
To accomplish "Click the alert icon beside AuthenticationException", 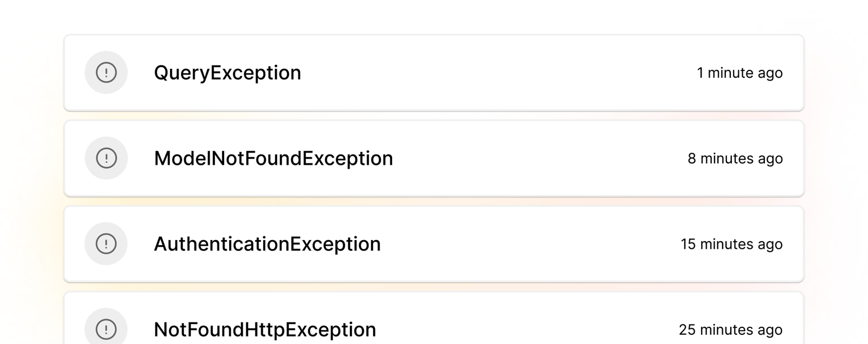I will (106, 244).
